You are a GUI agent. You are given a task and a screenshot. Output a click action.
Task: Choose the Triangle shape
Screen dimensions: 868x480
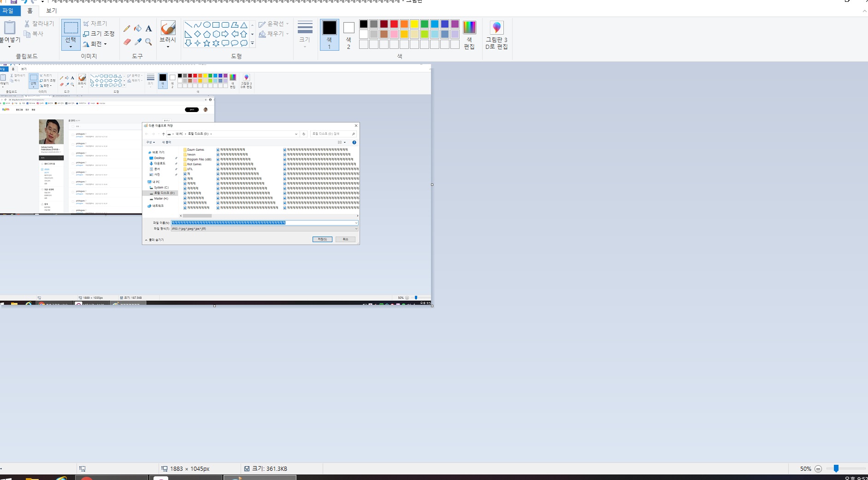pos(243,25)
